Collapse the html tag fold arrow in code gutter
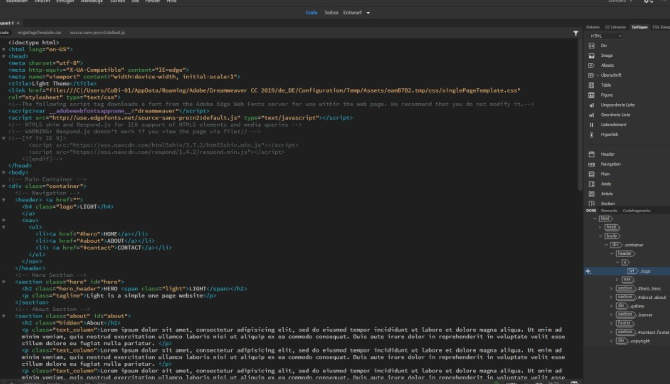The image size is (670, 384). [x=4, y=50]
